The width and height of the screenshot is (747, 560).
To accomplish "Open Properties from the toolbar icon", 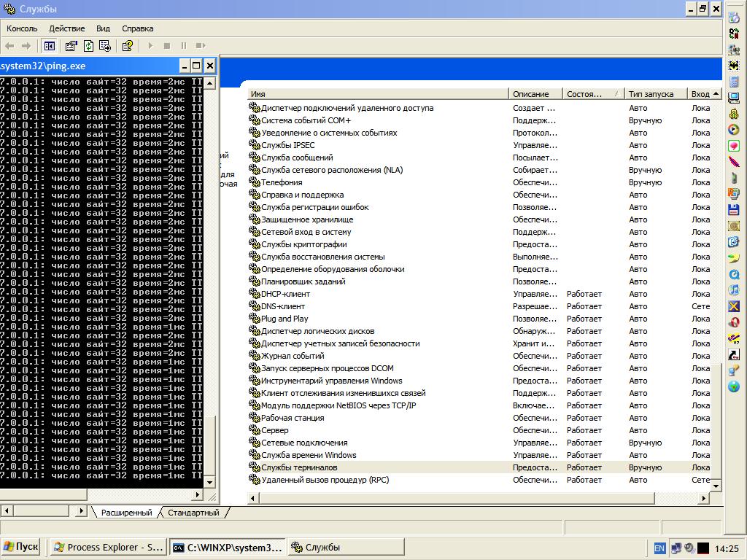I will [x=71, y=46].
